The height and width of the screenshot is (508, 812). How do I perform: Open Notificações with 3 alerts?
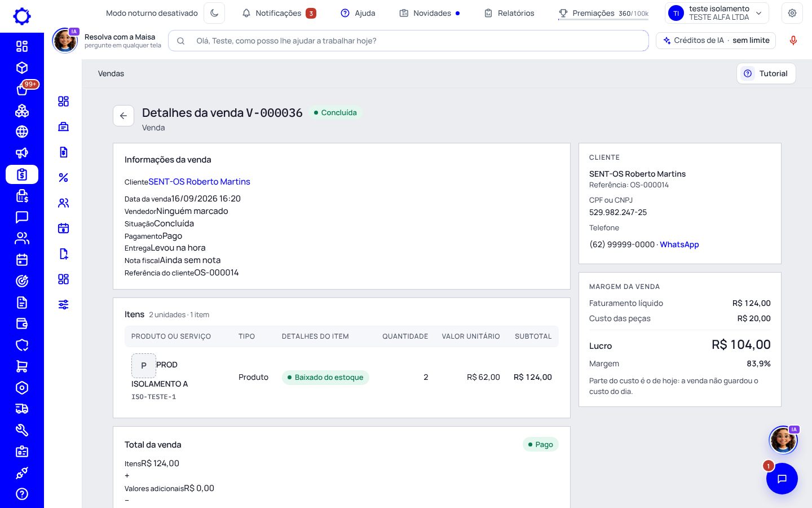click(x=279, y=13)
